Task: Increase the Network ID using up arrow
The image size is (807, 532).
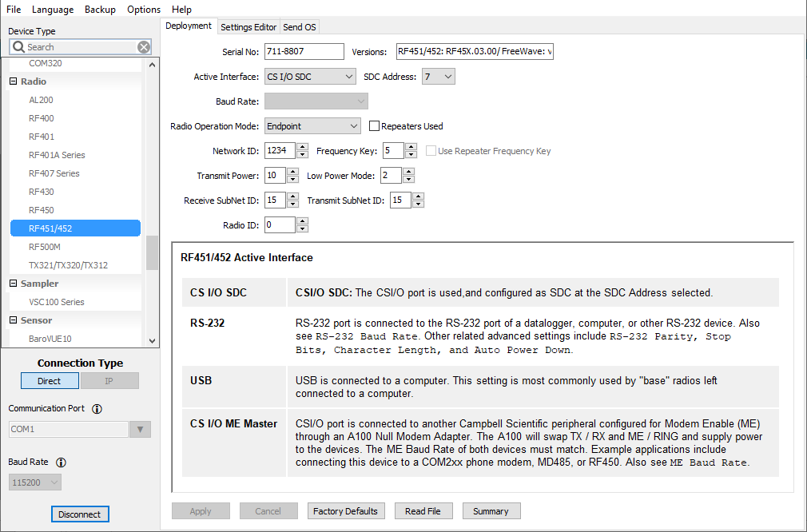Action: [302, 147]
